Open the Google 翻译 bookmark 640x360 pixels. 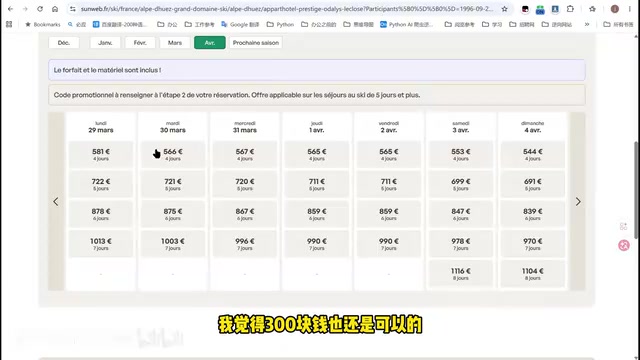(x=240, y=24)
